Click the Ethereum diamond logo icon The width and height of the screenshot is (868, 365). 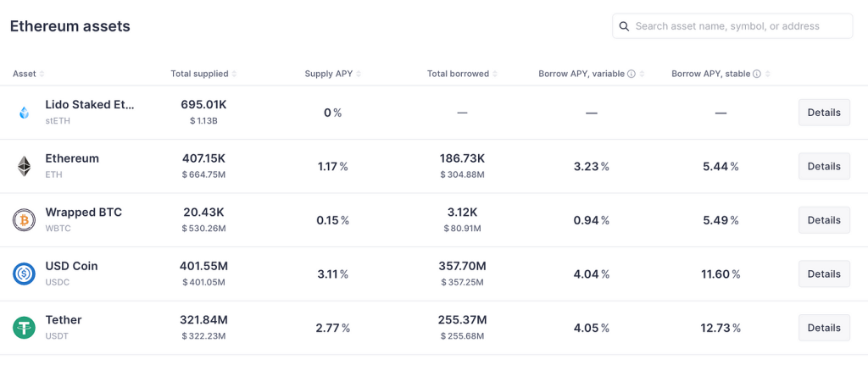pyautogui.click(x=24, y=167)
